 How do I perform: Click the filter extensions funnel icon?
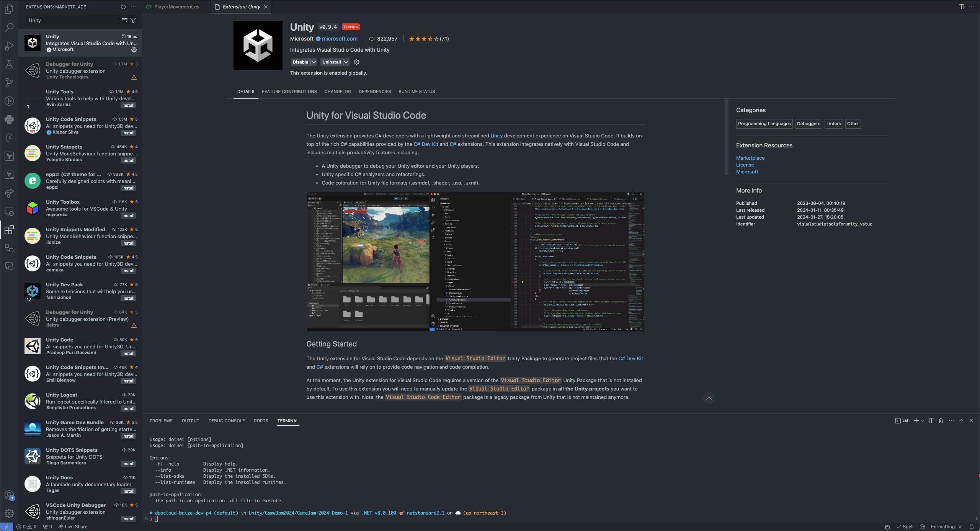point(133,20)
